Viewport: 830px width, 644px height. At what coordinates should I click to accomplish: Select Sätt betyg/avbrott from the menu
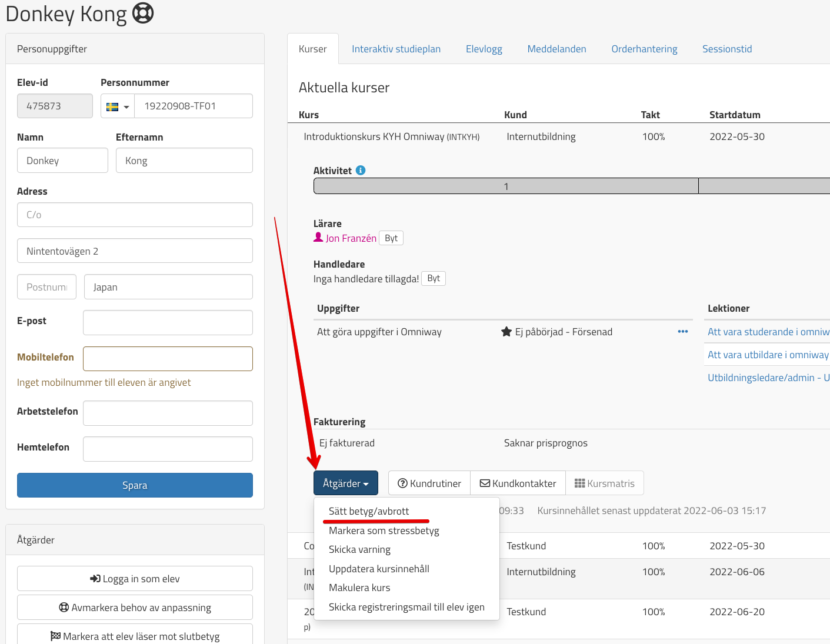pyautogui.click(x=369, y=511)
